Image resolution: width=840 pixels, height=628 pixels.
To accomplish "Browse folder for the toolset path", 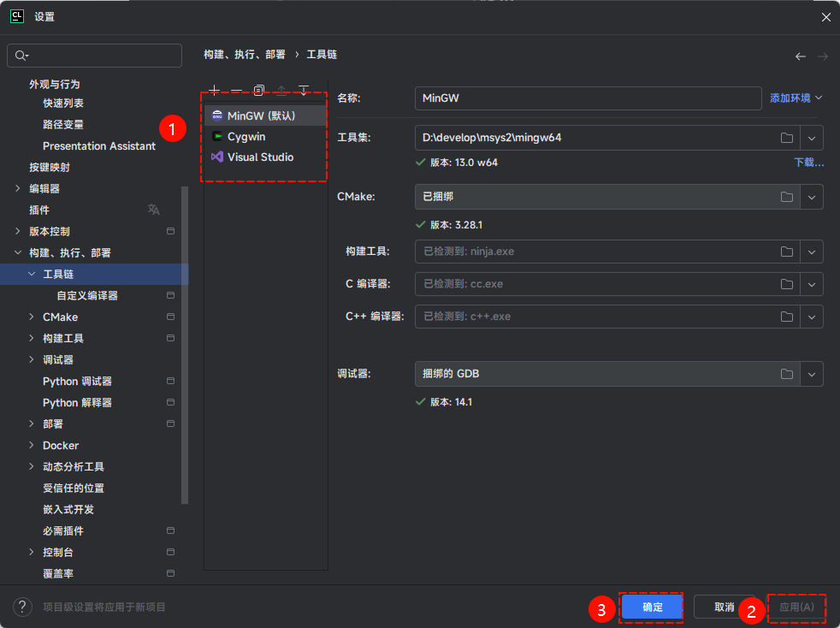I will coord(786,138).
